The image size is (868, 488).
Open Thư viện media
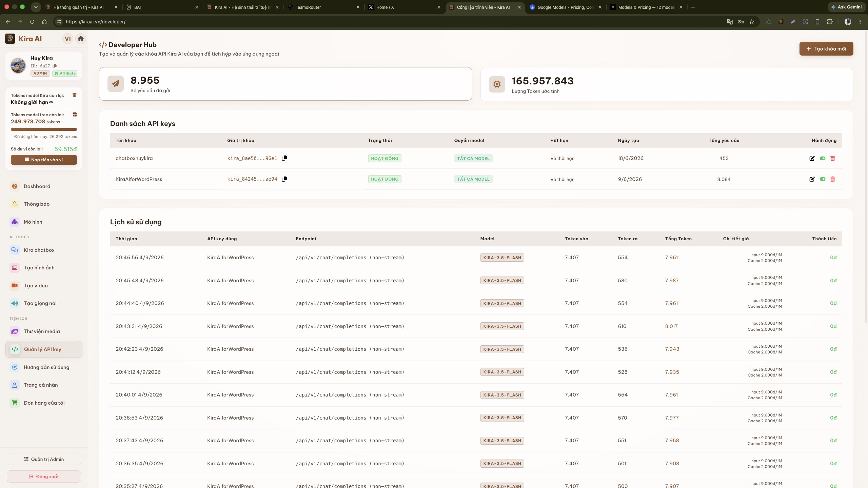44,331
